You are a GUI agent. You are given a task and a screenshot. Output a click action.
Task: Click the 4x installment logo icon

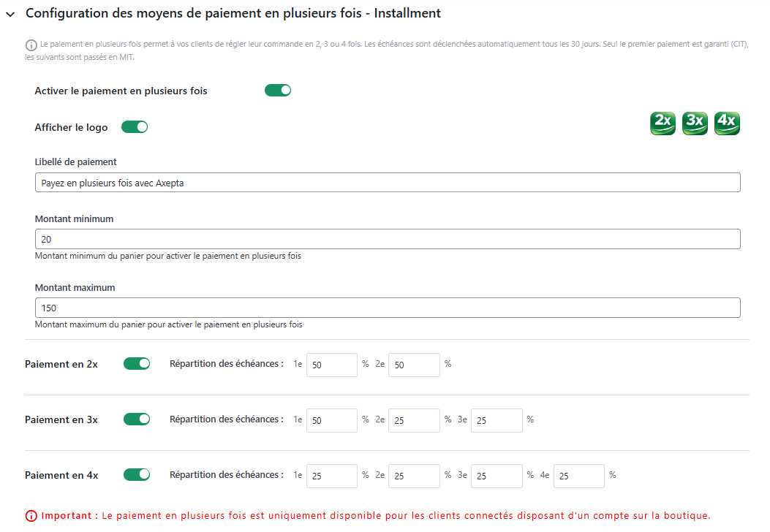click(x=727, y=123)
